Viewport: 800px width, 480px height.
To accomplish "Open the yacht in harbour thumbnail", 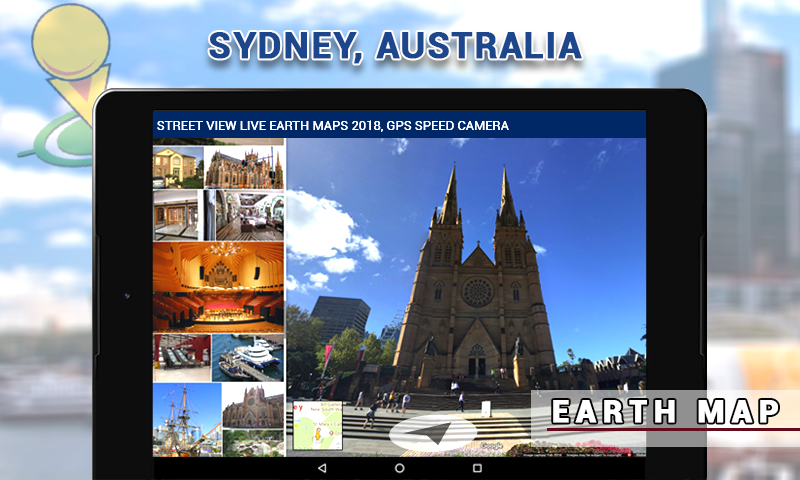I will [248, 358].
